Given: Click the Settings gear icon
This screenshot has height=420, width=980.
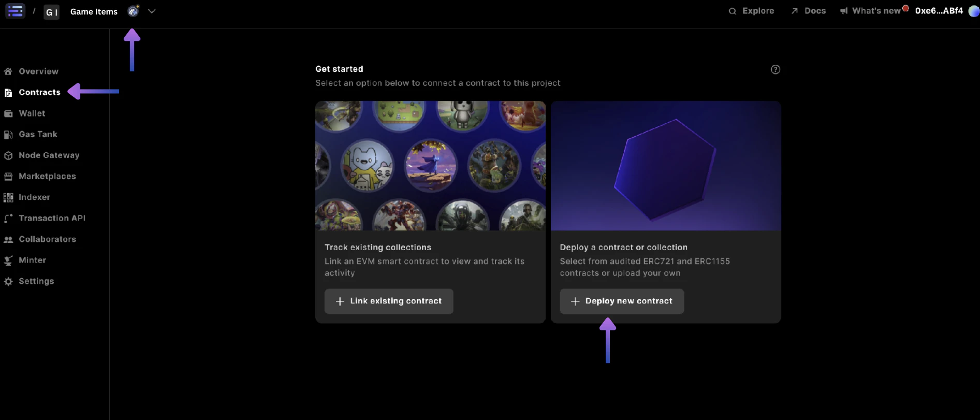Looking at the screenshot, I should pyautogui.click(x=8, y=282).
